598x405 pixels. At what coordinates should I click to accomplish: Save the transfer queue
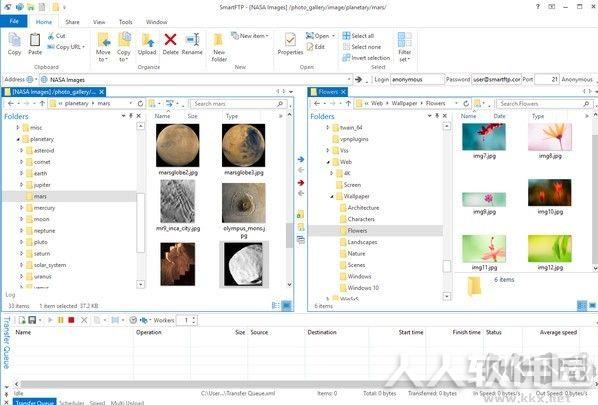coord(32,320)
